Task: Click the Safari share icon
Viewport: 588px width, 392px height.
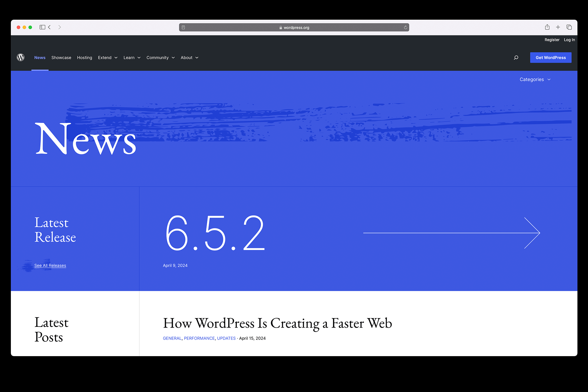Action: click(x=547, y=27)
